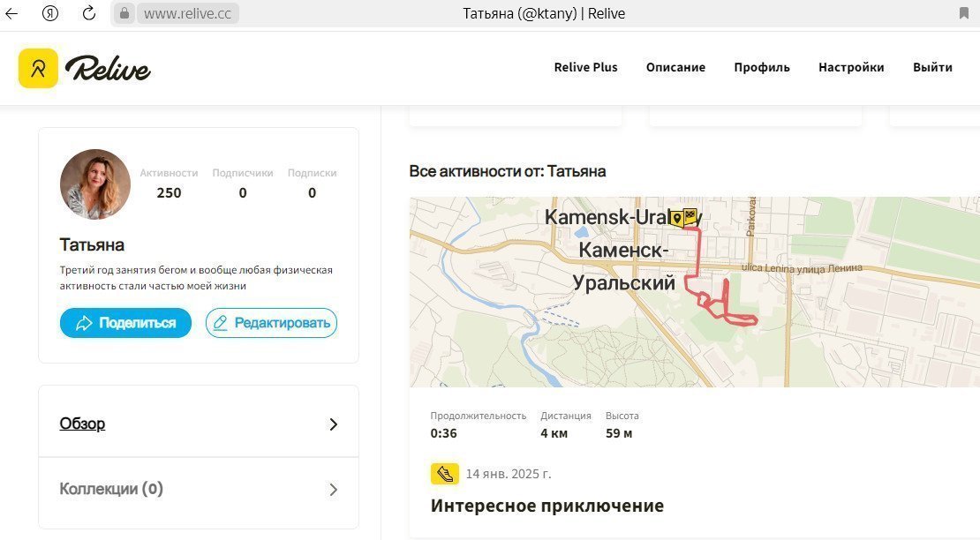
Task: Click the Поделиться share button
Action: click(x=125, y=323)
